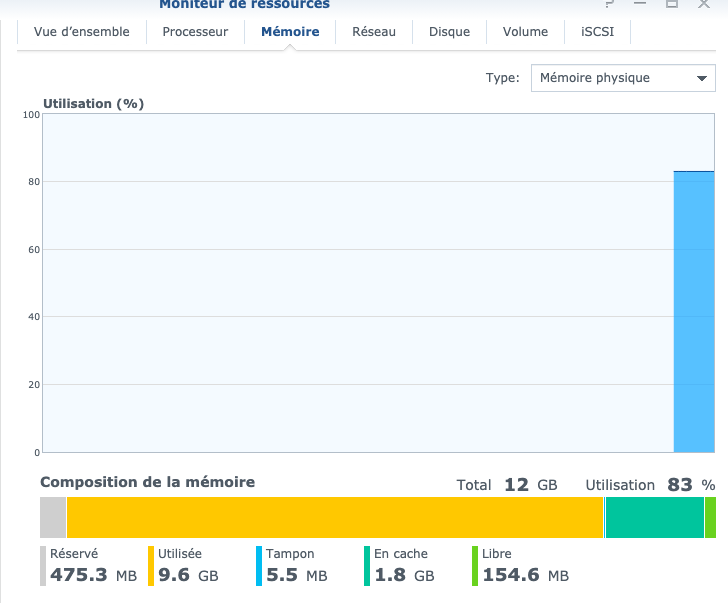Click the yellow Utilisée legend swatch
This screenshot has height=603, width=728.
(151, 565)
